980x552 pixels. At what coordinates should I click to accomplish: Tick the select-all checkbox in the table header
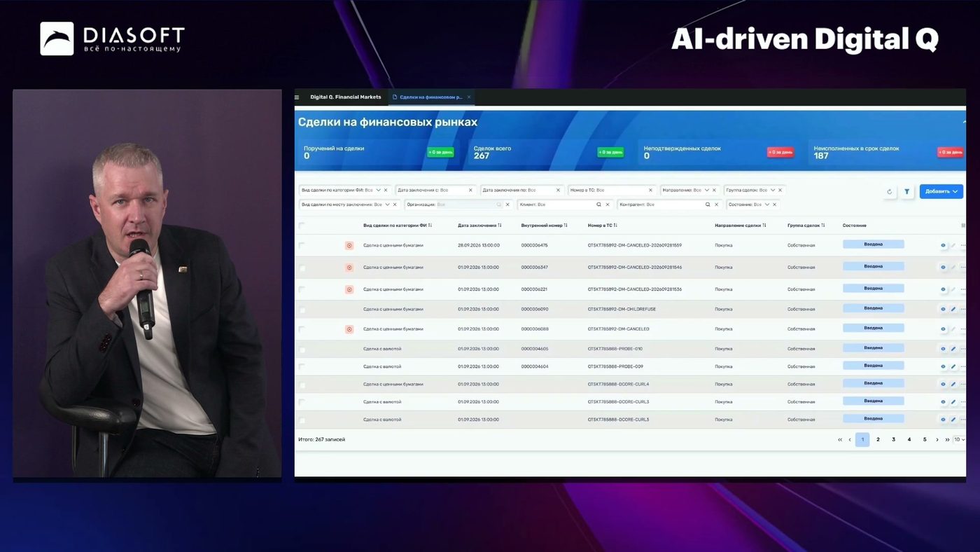click(302, 226)
